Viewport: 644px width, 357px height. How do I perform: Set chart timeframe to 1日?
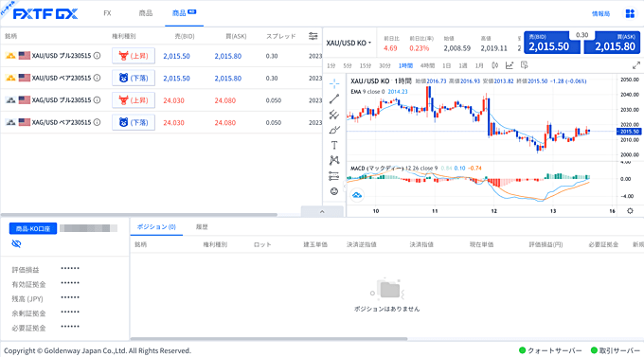click(x=446, y=65)
